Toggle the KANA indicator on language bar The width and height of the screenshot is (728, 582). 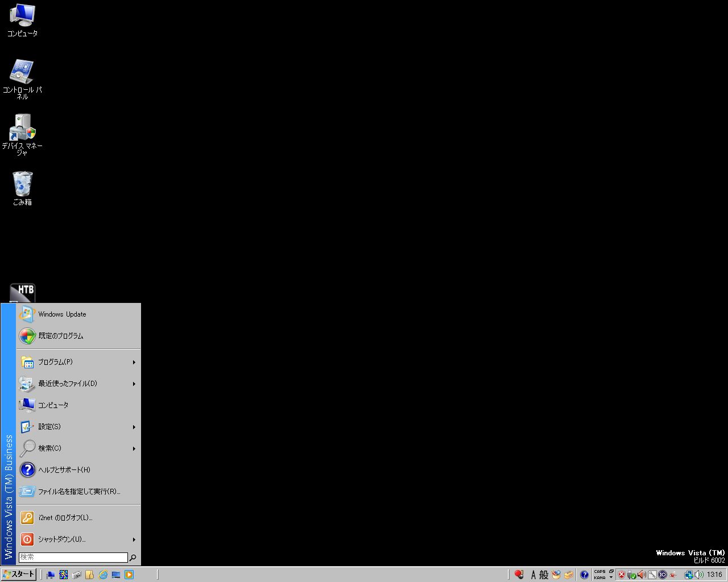click(x=600, y=577)
